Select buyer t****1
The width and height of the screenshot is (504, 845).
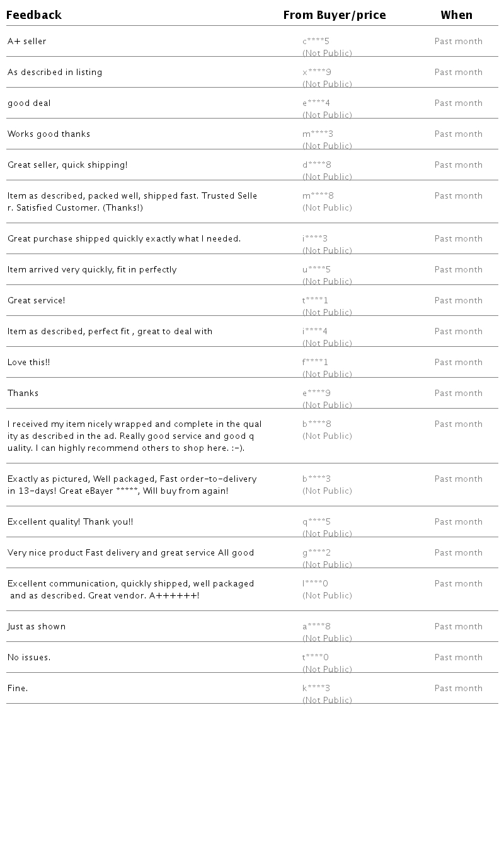click(315, 301)
